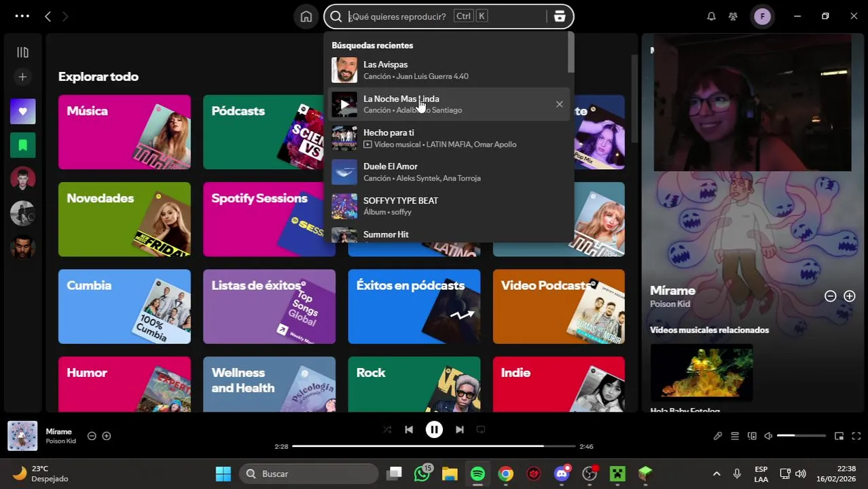Open the Humor category card

coord(124,384)
